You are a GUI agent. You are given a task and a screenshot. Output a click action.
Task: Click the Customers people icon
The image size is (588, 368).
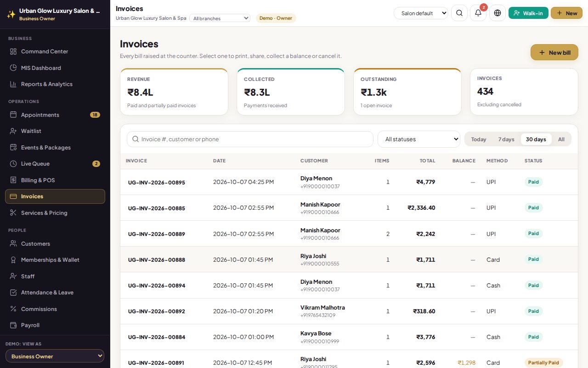[x=13, y=243]
